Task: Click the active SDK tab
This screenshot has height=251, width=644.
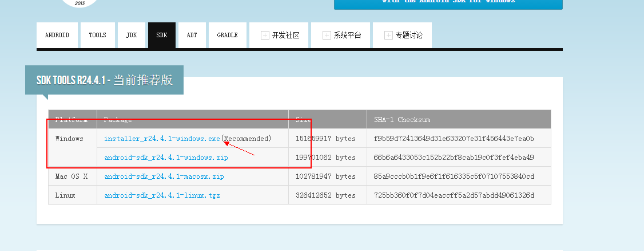Action: click(x=162, y=36)
